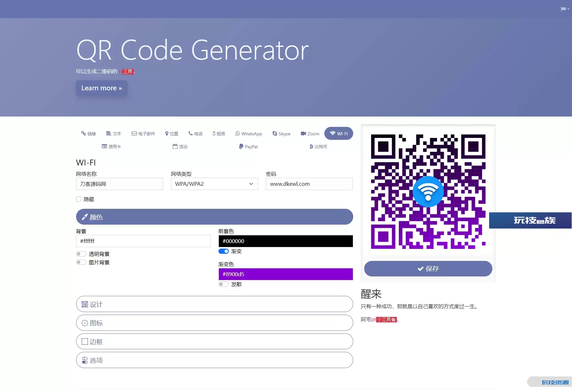The width and height of the screenshot is (572, 392).
Task: Open the 短信 SMS tab
Action: (219, 133)
